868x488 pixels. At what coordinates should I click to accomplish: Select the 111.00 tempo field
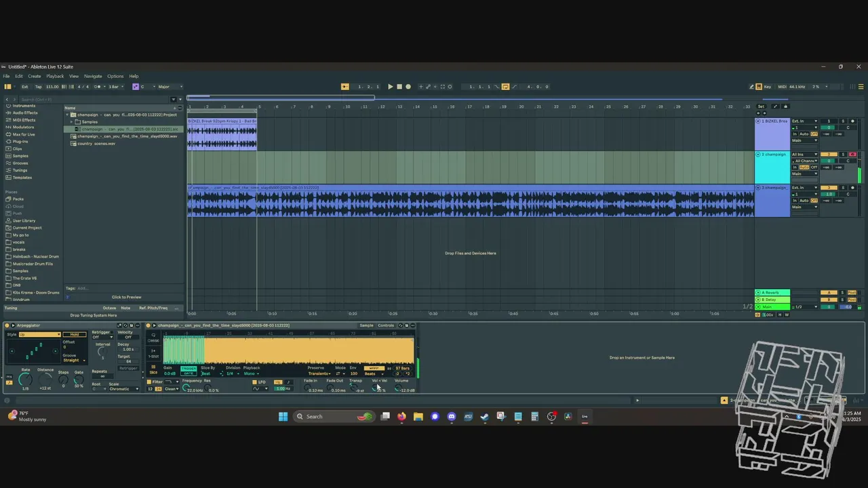point(52,87)
